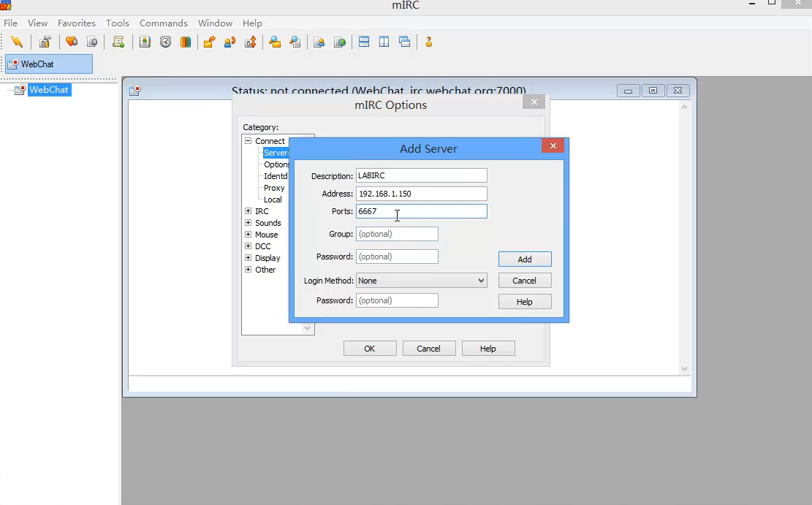
Task: Open the View menu
Action: pos(37,23)
